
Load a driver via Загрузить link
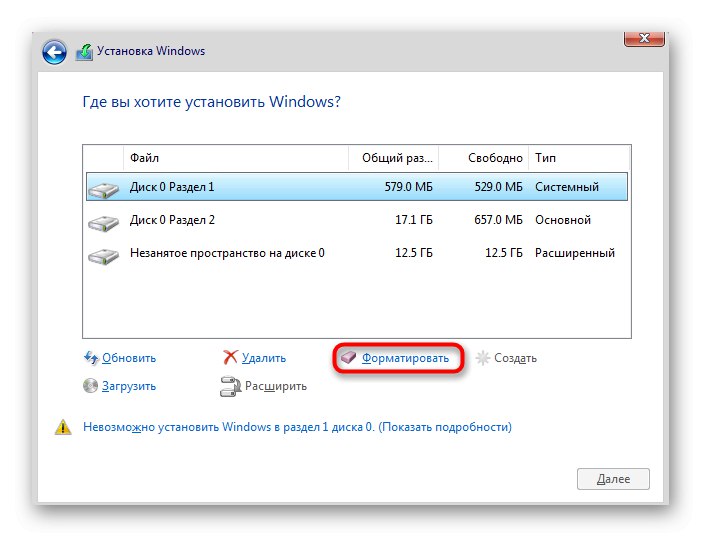pyautogui.click(x=129, y=386)
